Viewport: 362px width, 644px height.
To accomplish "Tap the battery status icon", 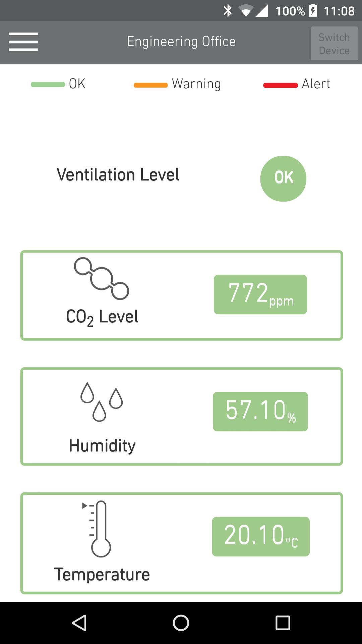I will tap(313, 11).
